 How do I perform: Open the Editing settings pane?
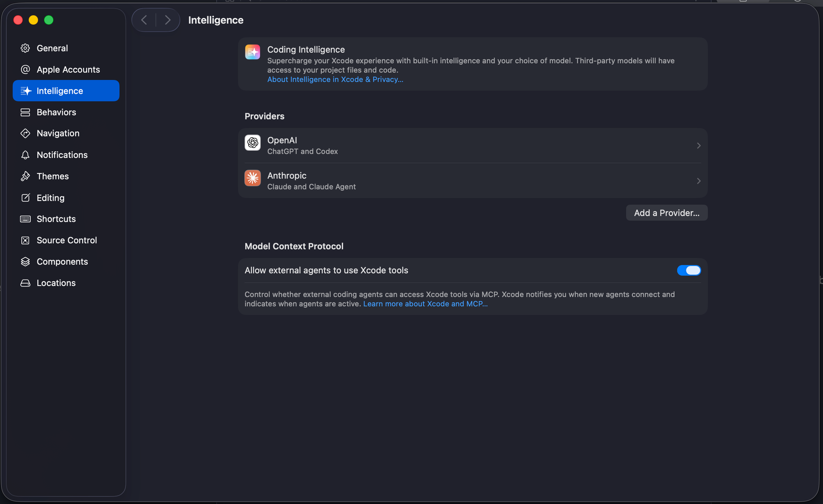click(x=50, y=198)
